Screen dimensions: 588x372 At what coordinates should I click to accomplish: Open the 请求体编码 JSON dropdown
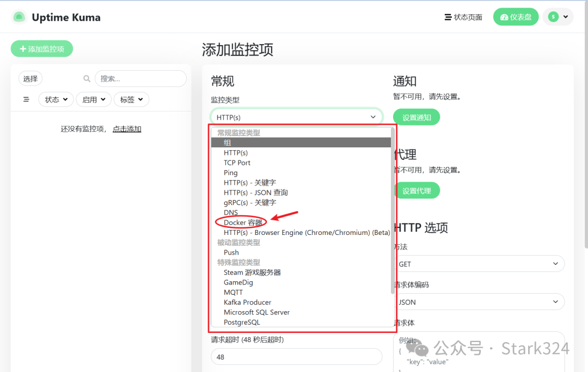point(479,302)
